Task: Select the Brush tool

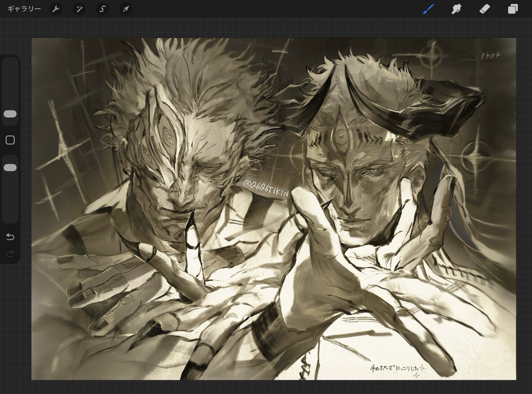Action: click(428, 8)
